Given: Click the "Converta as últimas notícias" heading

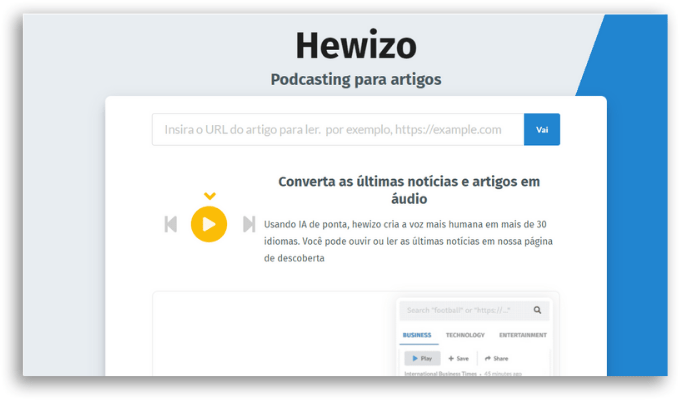Looking at the screenshot, I should (409, 190).
